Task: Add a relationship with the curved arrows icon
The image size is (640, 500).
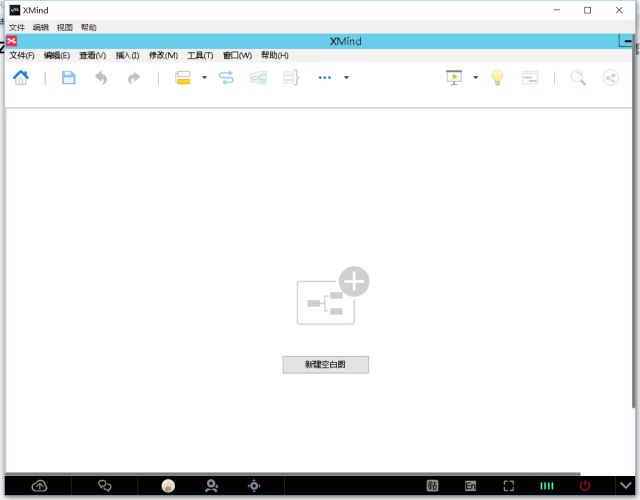Action: coord(226,78)
